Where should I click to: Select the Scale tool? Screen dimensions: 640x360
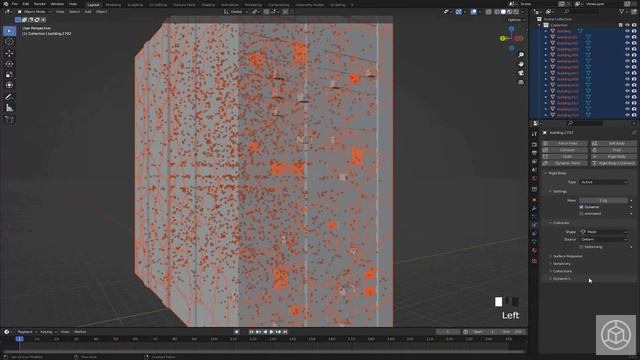point(9,74)
